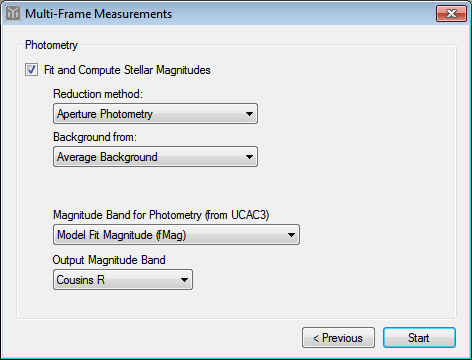Click the Photometry group box heading
The width and height of the screenshot is (472, 360).
[51, 45]
